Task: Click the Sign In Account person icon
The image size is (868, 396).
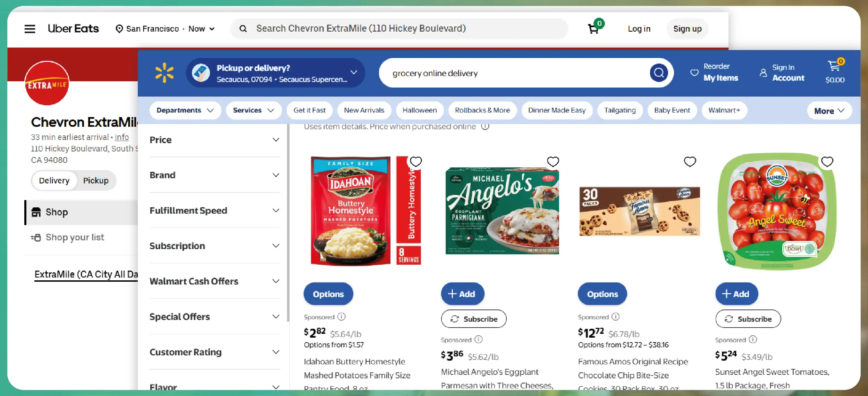Action: [x=763, y=73]
